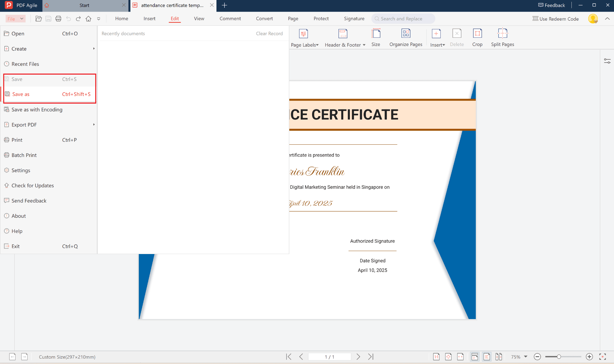The width and height of the screenshot is (614, 364).
Task: Click the Crop pages icon
Action: (477, 34)
